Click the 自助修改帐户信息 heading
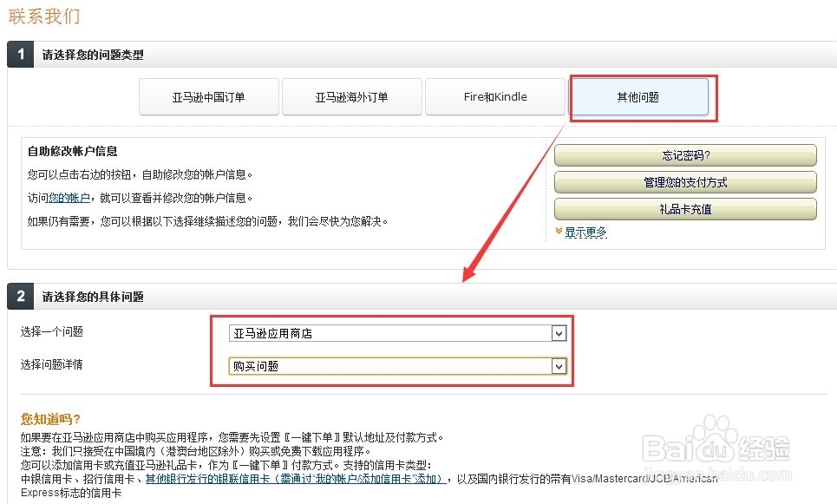 [x=73, y=151]
